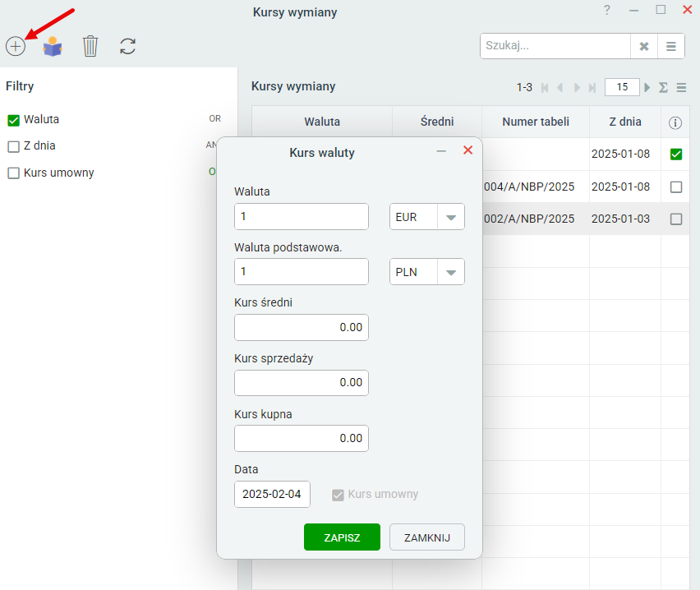Go to previous page of results
Image resolution: width=700 pixels, height=590 pixels.
(560, 88)
